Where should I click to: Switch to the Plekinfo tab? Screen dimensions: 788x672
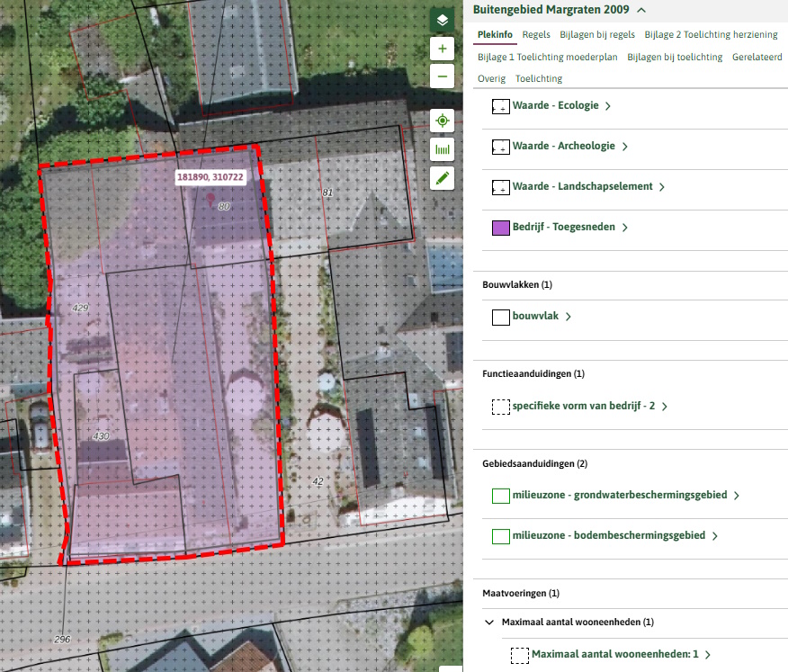point(495,35)
